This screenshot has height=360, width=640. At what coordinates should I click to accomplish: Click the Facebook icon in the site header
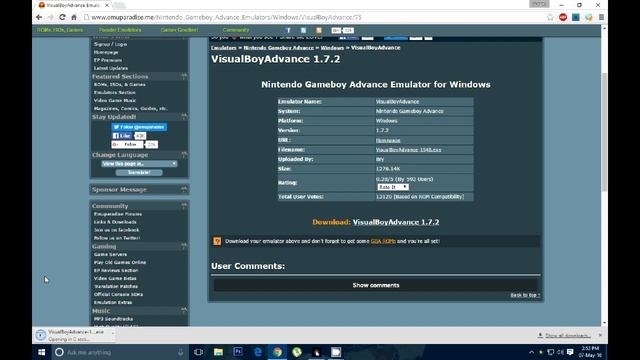point(288,30)
